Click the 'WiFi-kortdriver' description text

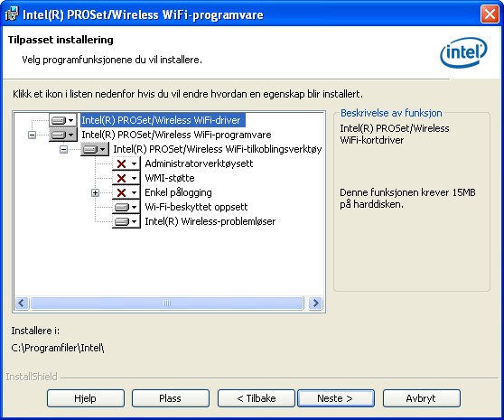pos(372,140)
